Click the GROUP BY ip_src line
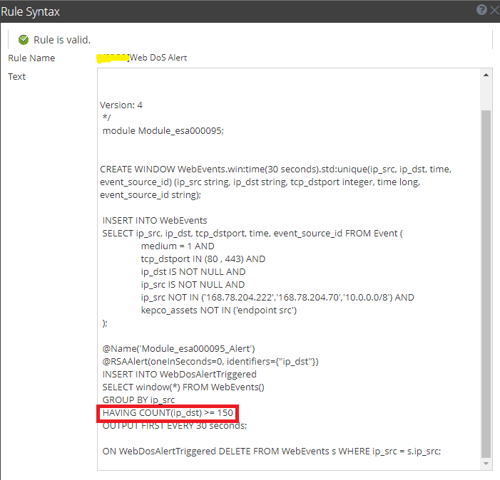The height and width of the screenshot is (480, 500). [x=139, y=400]
